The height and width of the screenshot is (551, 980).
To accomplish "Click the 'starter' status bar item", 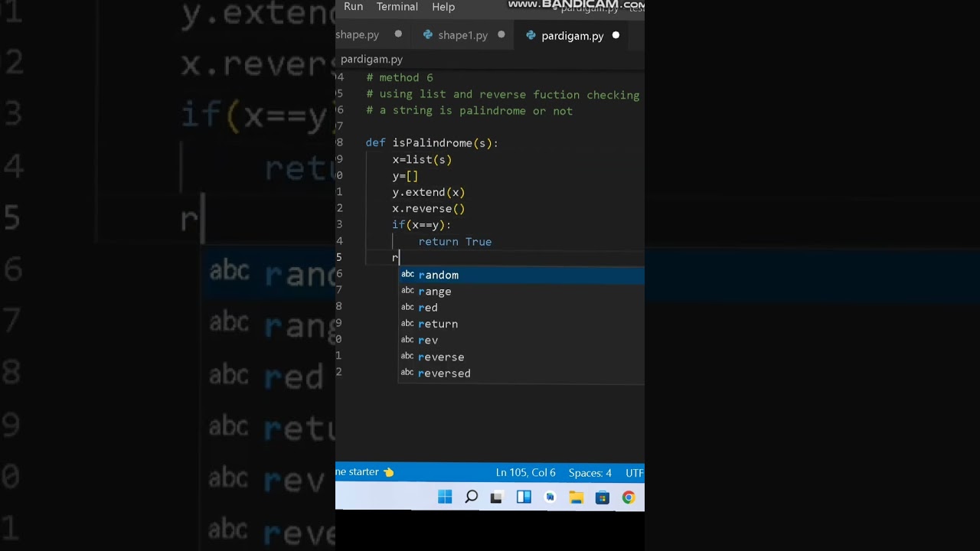I will click(x=365, y=472).
